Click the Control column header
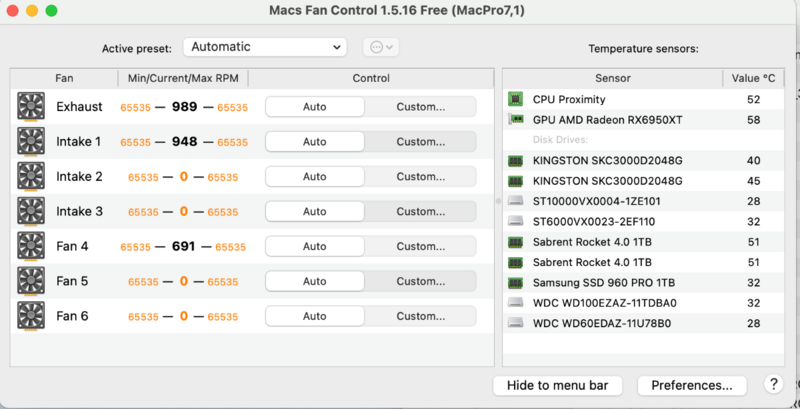 (x=371, y=78)
